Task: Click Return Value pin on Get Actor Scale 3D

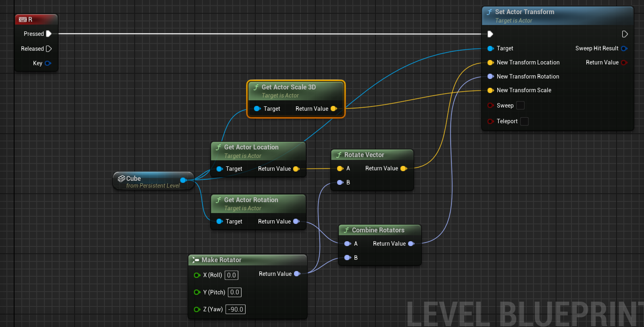Action: pos(334,109)
